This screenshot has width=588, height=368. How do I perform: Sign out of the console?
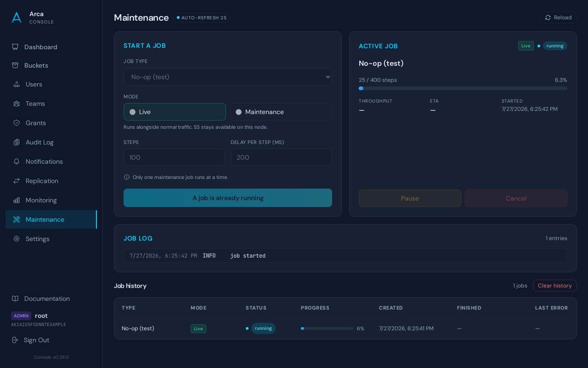51,340
